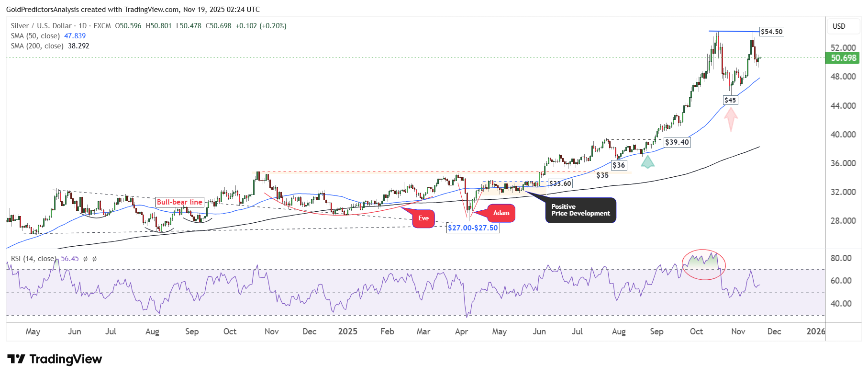Click the $27.00-$27.50 price label
The height and width of the screenshot is (377, 868).
473,228
